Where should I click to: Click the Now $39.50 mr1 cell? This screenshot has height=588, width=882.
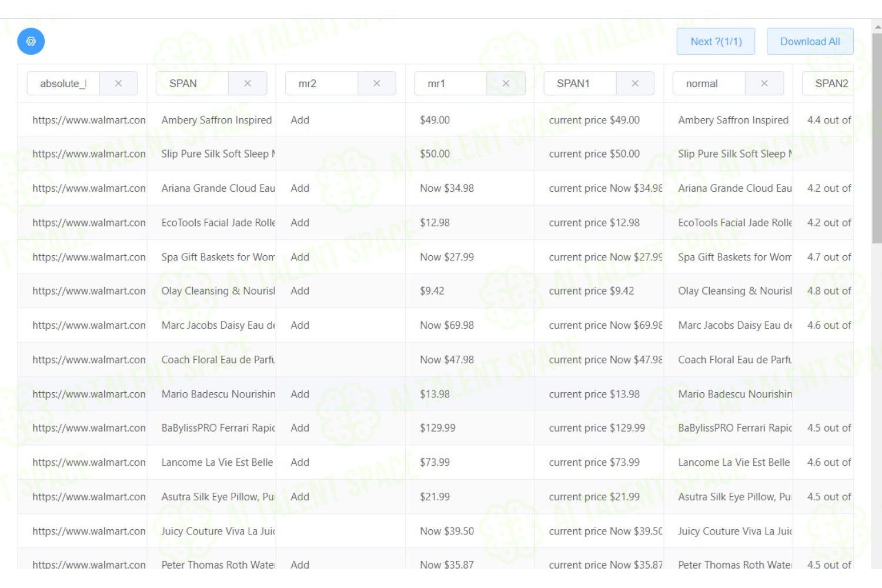click(x=470, y=531)
